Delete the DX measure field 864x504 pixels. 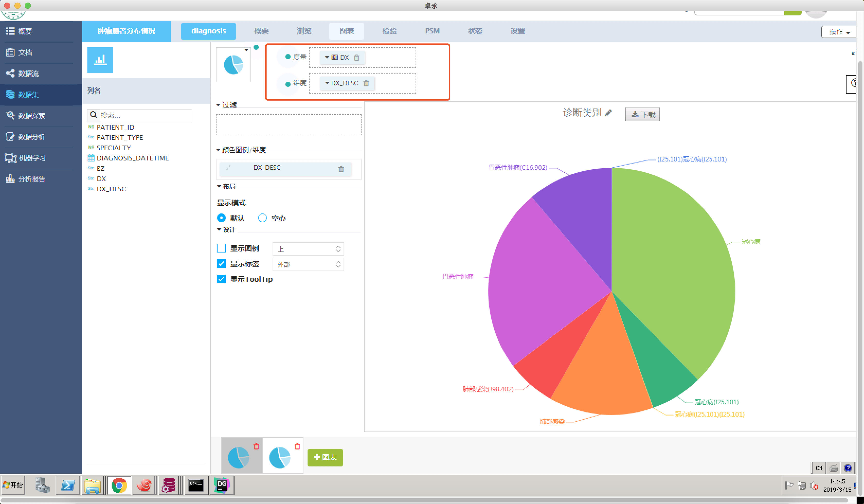click(357, 58)
